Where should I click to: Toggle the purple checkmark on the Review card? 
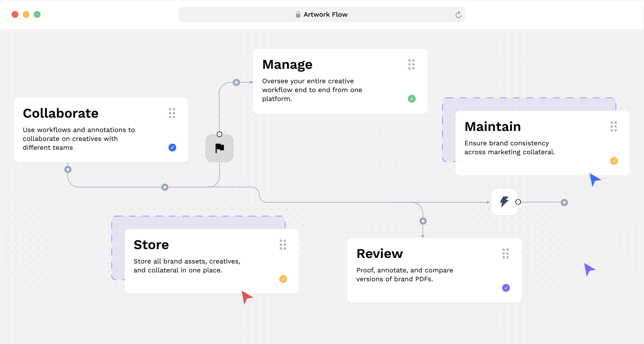coord(506,288)
